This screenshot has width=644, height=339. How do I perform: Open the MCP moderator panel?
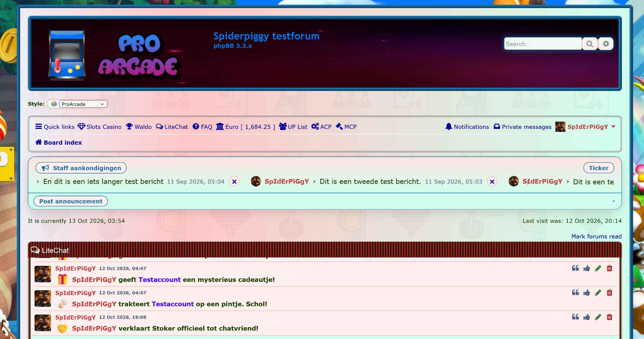346,127
